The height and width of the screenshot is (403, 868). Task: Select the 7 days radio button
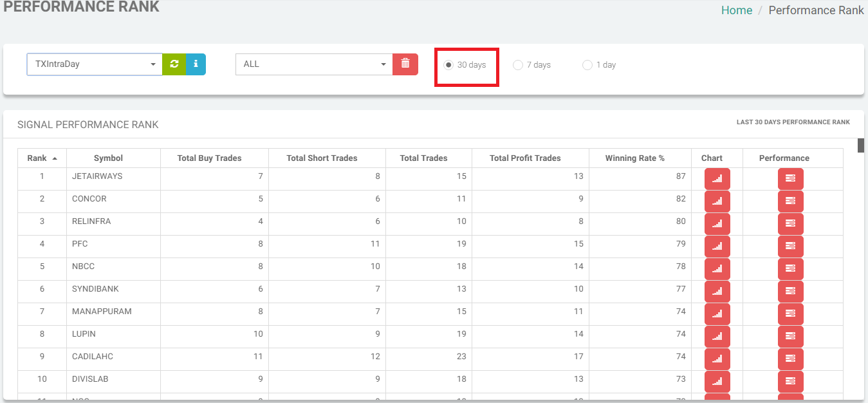point(517,65)
